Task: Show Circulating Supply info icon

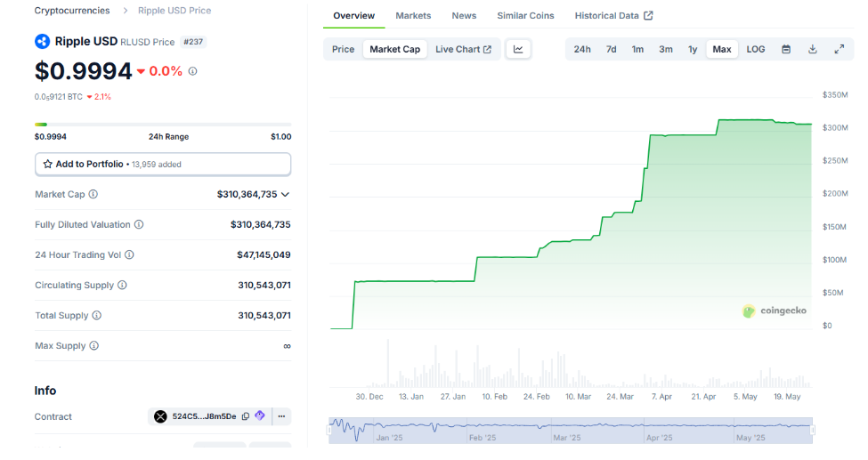Action: (x=122, y=285)
